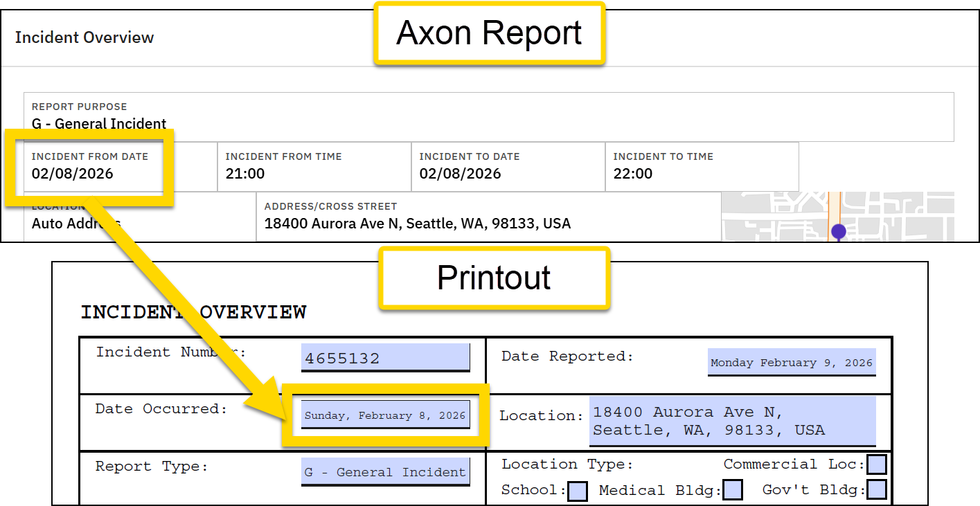Click the Incident Overview section header
The height and width of the screenshot is (506, 980).
[84, 38]
